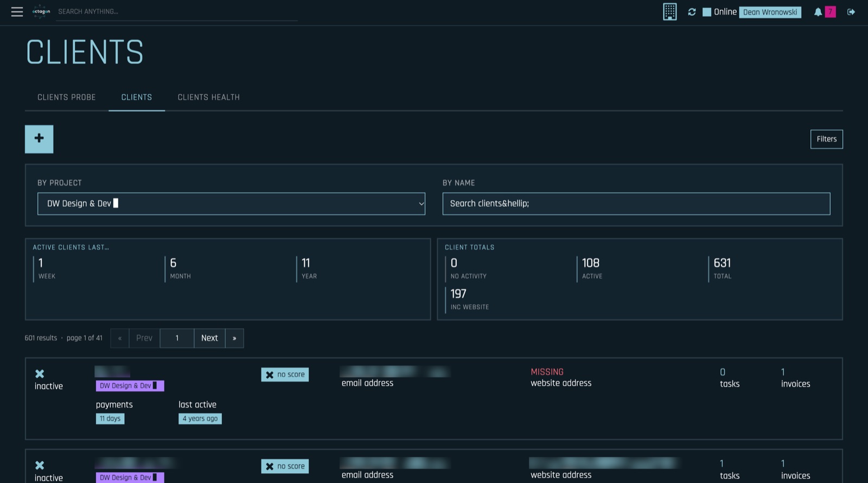Image resolution: width=868 pixels, height=483 pixels.
Task: Jump to the last page with double arrow
Action: coord(234,338)
